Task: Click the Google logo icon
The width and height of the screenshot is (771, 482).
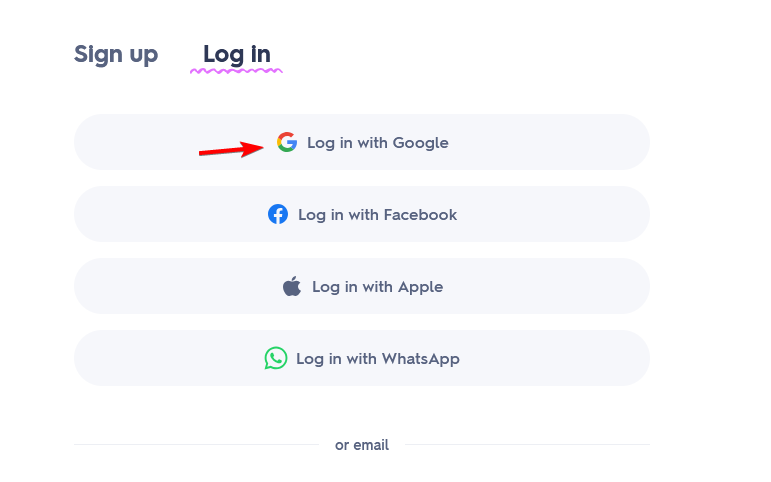Action: pos(287,142)
